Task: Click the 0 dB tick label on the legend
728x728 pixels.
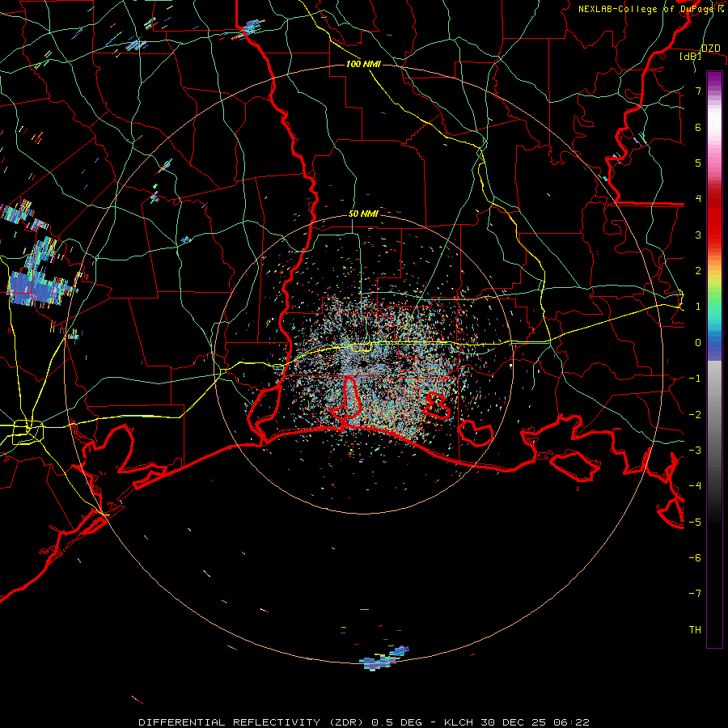Action: coord(698,343)
